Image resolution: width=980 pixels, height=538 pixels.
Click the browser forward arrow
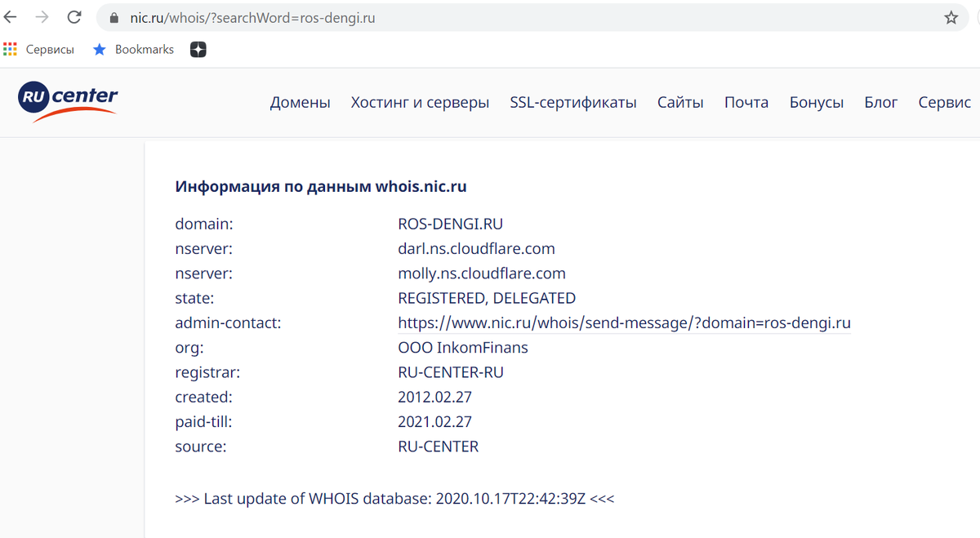click(42, 17)
